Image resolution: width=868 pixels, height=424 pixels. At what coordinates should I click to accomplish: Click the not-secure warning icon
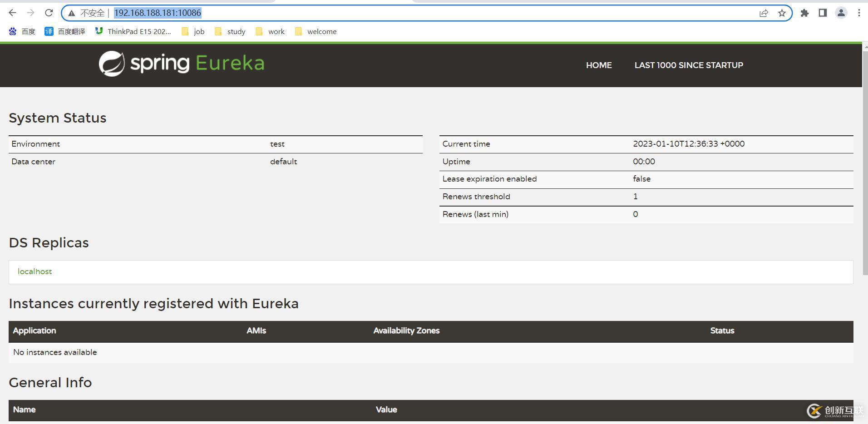[72, 13]
